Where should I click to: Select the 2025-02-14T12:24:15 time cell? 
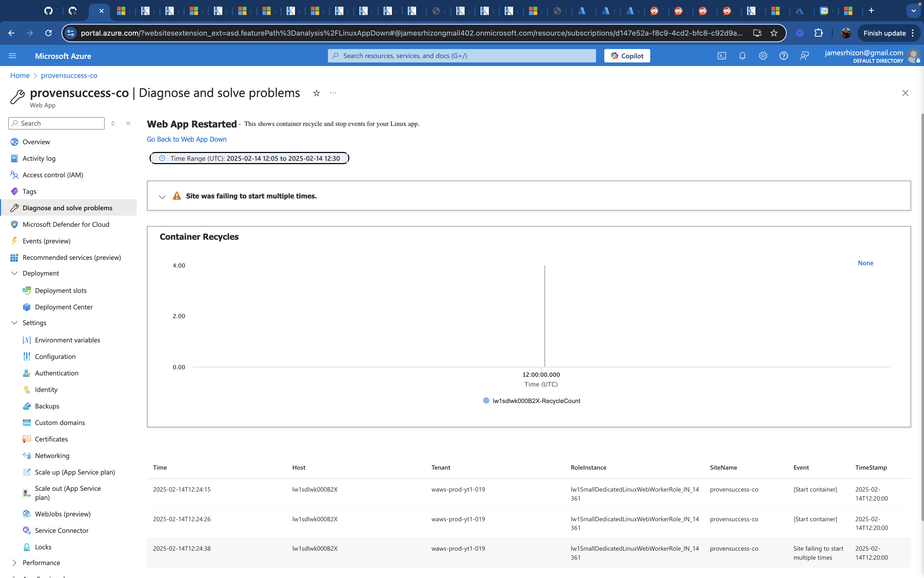182,489
